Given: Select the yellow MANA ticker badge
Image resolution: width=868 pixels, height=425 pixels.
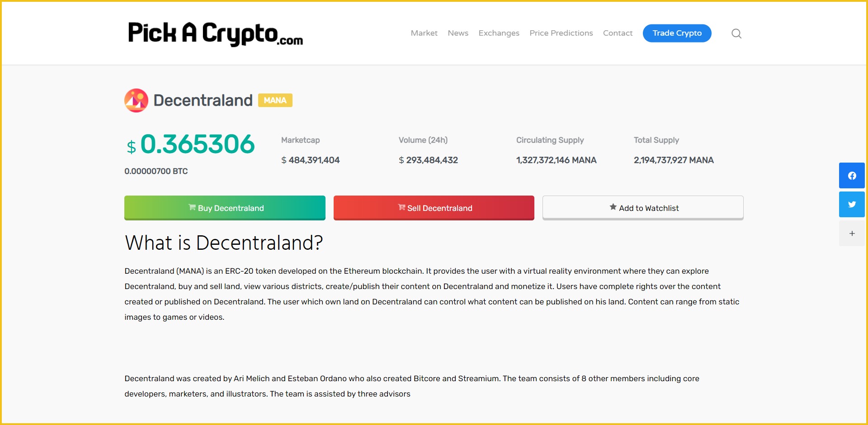Looking at the screenshot, I should coord(275,100).
